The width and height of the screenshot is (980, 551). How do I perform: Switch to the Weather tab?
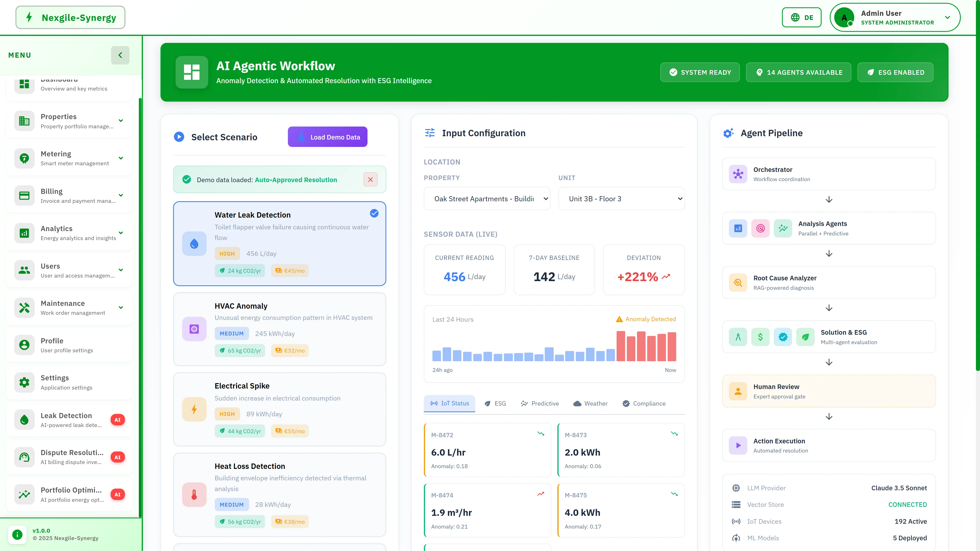(x=590, y=404)
